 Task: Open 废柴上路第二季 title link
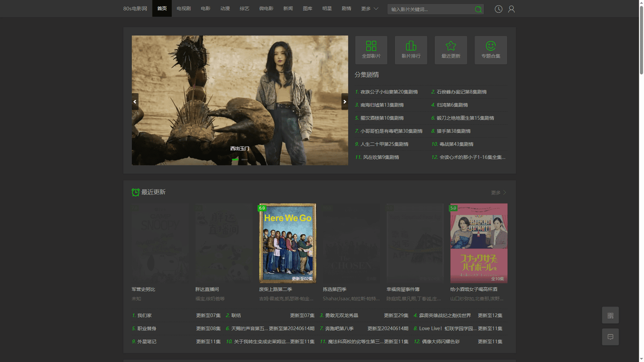click(x=275, y=290)
